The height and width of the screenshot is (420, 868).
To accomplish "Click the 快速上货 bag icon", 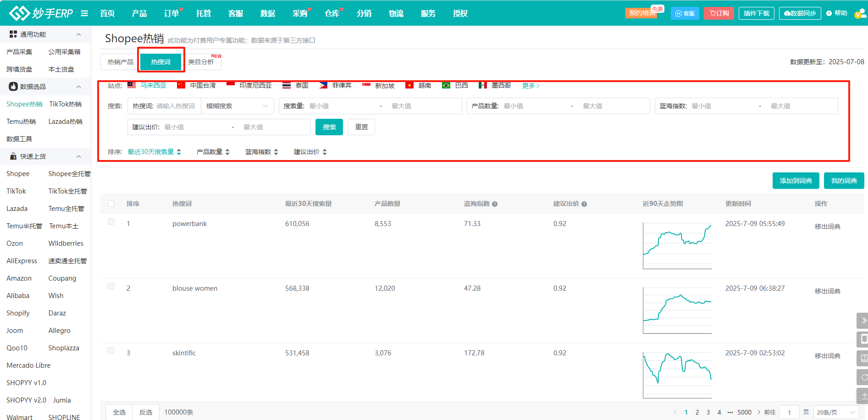I will pos(13,156).
